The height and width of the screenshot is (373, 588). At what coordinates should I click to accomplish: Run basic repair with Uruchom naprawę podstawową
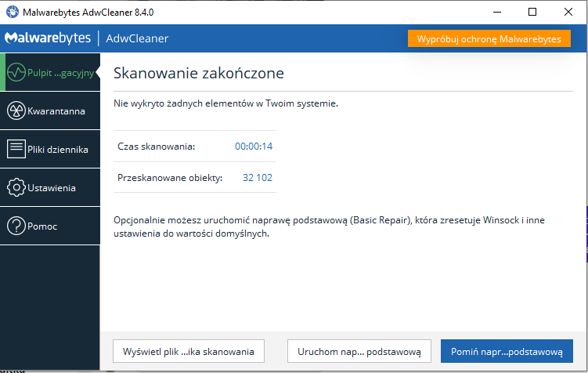[359, 352]
